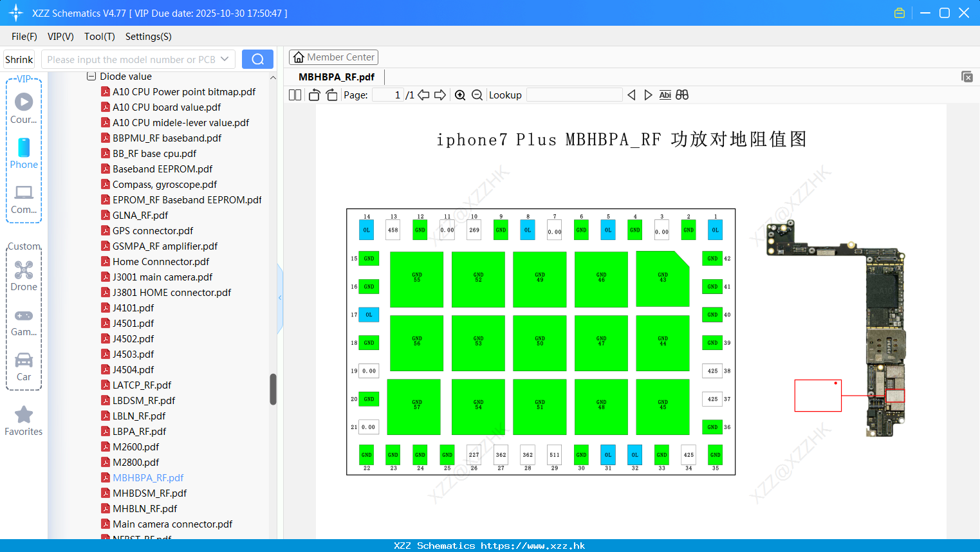The image size is (980, 552).
Task: Go to the next page arrow
Action: click(440, 95)
